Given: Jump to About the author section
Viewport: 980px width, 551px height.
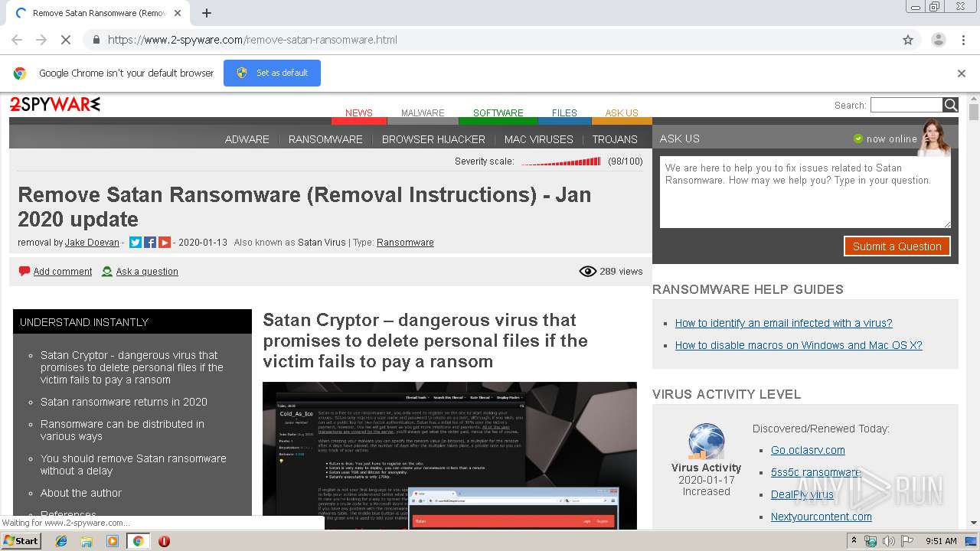Looking at the screenshot, I should 81,493.
